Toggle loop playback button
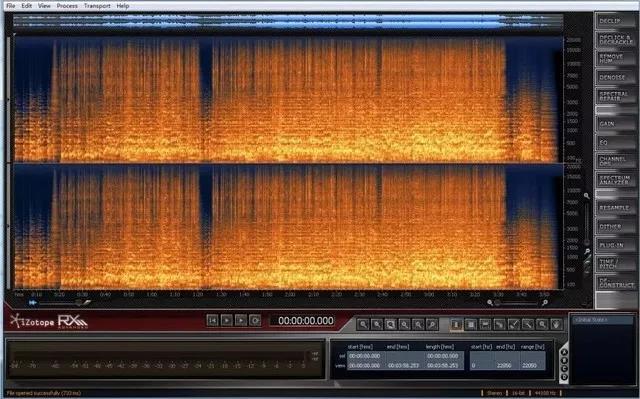 point(255,320)
